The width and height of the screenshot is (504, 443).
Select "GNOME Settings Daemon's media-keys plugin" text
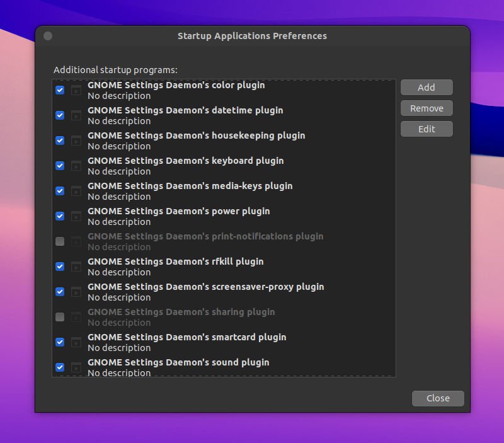[190, 186]
